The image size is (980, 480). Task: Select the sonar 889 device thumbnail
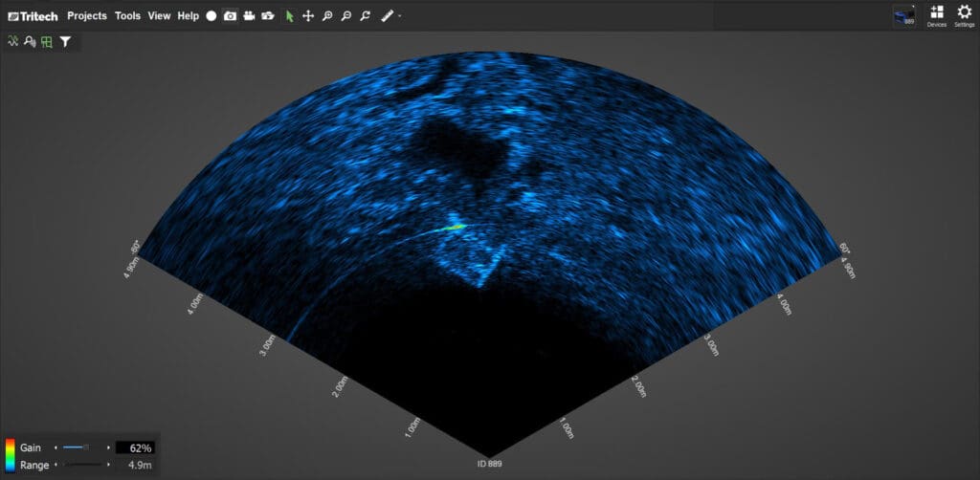(x=903, y=15)
